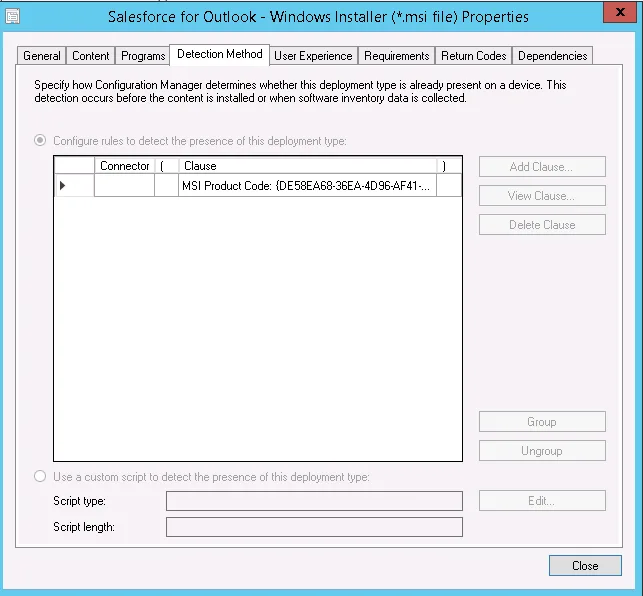This screenshot has height=596, width=643.
Task: Click the Script type field
Action: pos(314,501)
